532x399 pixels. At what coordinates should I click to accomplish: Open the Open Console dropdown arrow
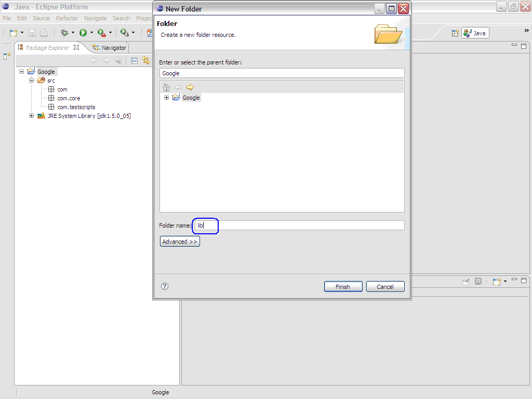coord(505,281)
